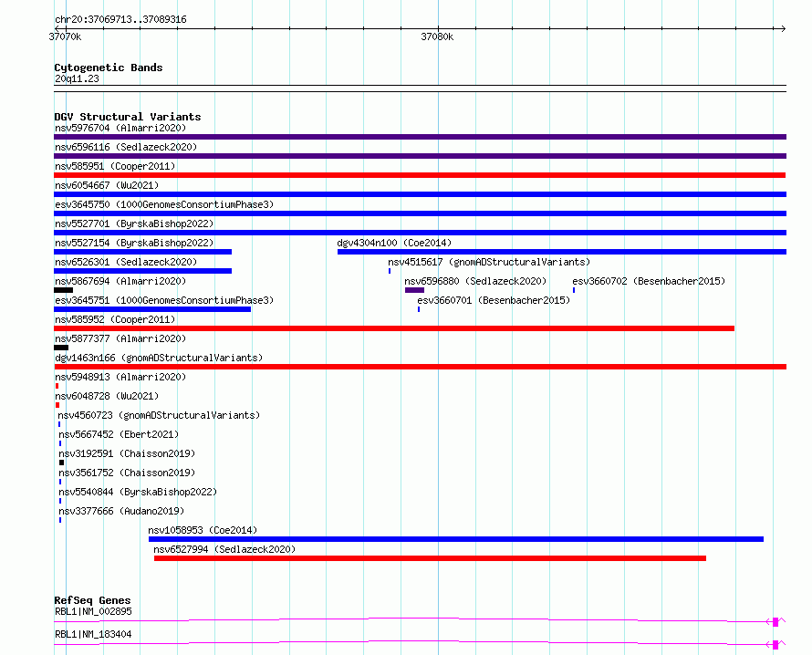Open nsv5667452 (Ebert2021) label
Image resolution: width=812 pixels, height=655 pixels.
(118, 434)
